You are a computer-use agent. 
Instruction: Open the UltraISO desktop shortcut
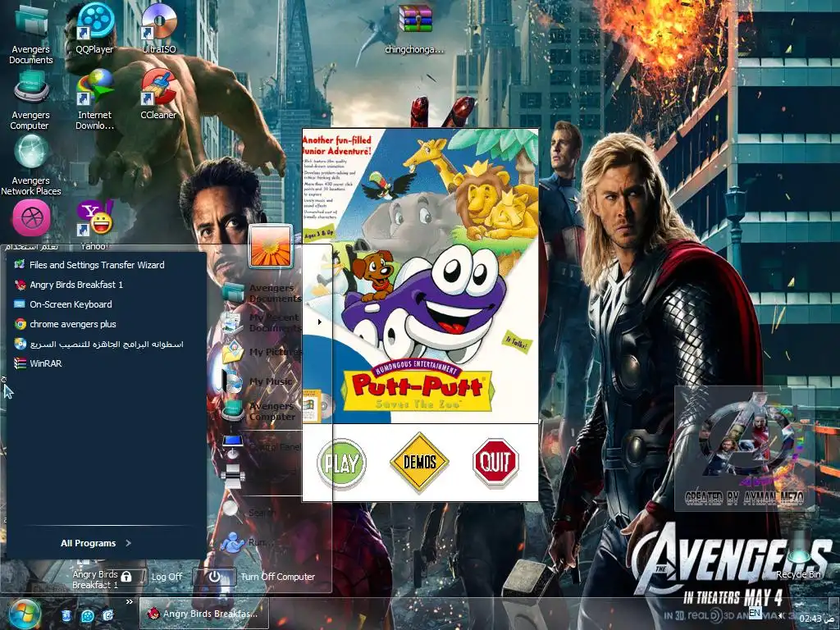click(159, 27)
